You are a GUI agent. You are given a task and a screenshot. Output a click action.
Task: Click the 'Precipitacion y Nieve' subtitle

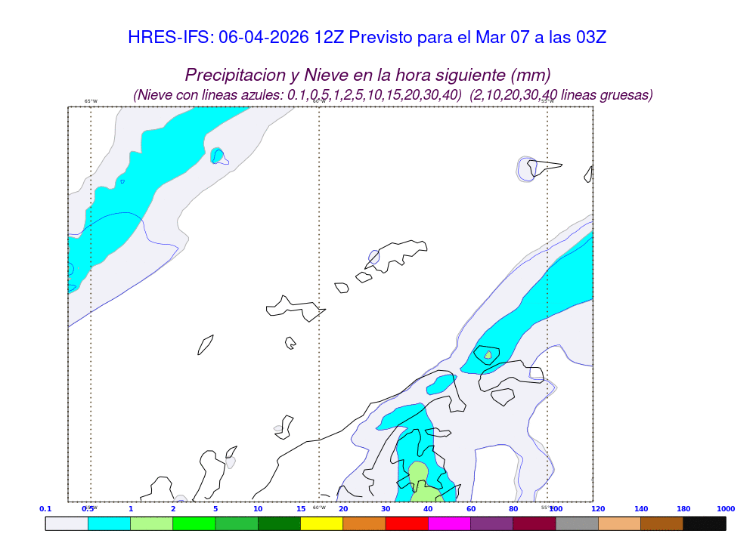pos(367,75)
